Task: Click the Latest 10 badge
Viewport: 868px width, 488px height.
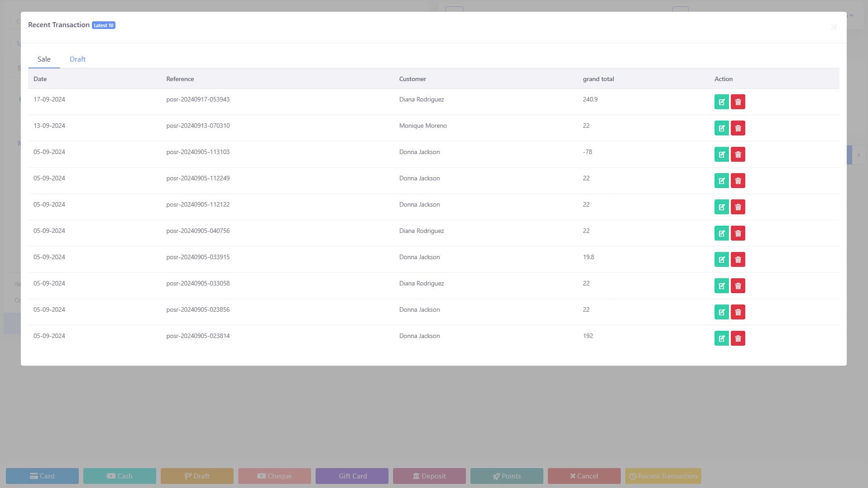Action: [103, 25]
